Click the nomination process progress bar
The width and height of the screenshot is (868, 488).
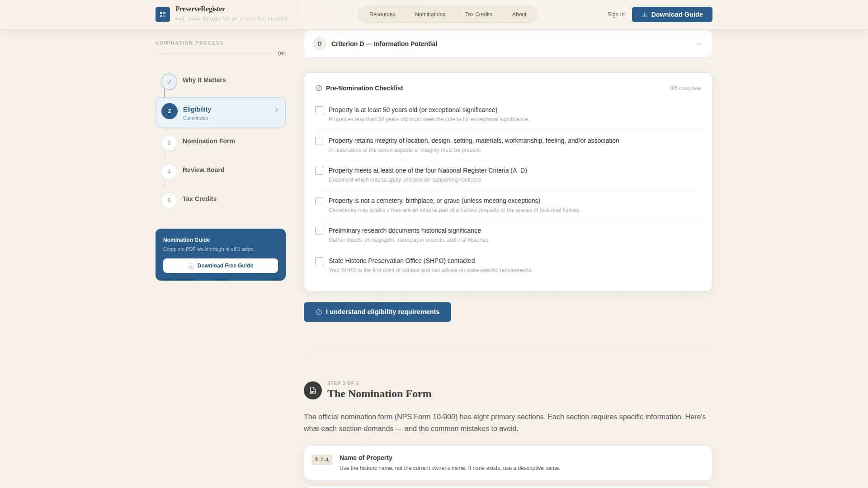pos(214,54)
